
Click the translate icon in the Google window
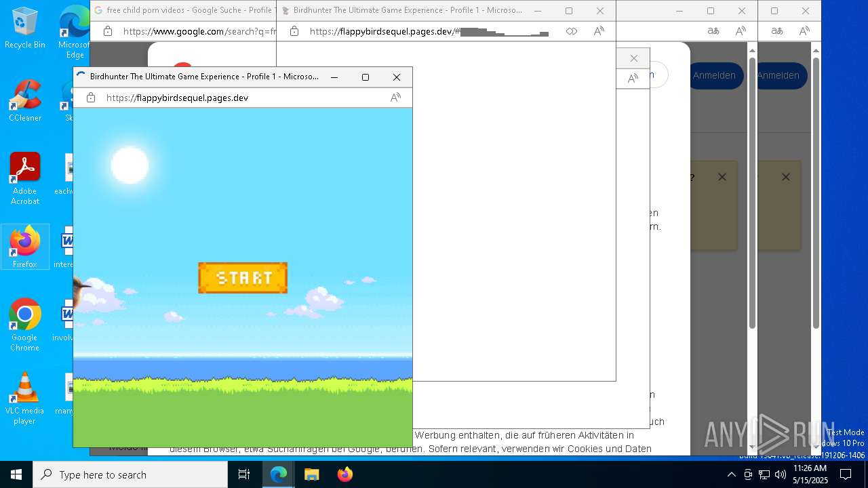713,31
